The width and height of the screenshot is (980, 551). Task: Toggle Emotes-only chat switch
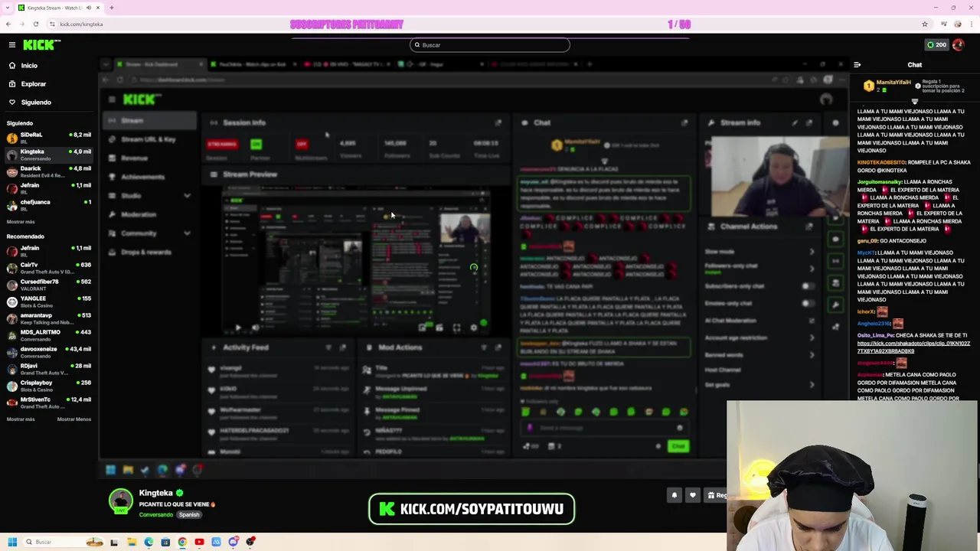tap(806, 304)
